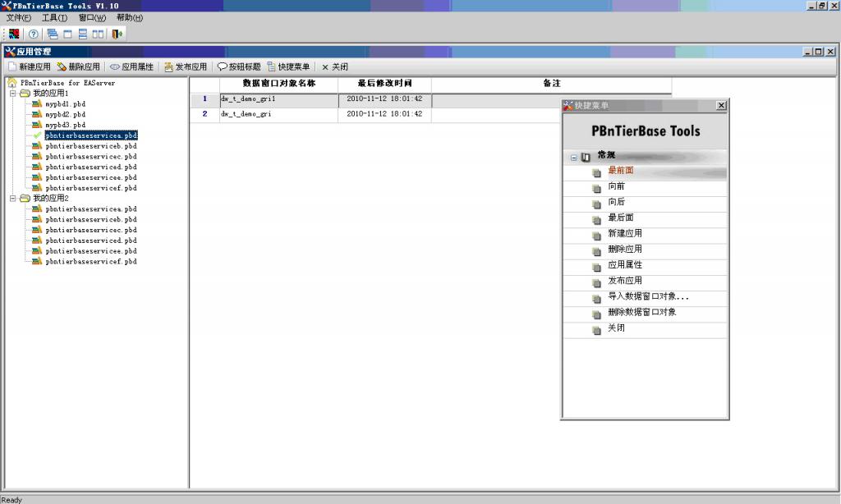
Task: Click the dw_t_demo_gri cell in row 2
Action: 279,115
